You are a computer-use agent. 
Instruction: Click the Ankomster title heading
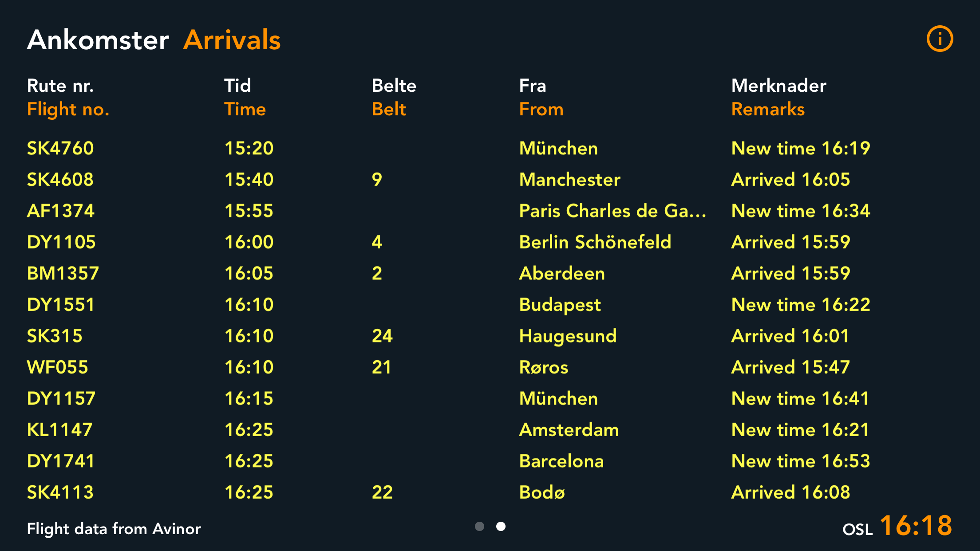(x=98, y=40)
